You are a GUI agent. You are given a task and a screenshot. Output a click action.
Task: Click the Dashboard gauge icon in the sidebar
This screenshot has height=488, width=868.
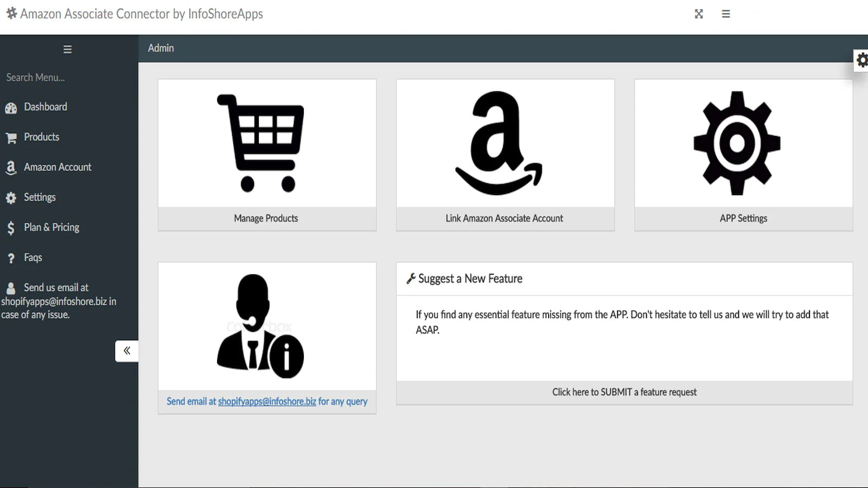coord(11,108)
